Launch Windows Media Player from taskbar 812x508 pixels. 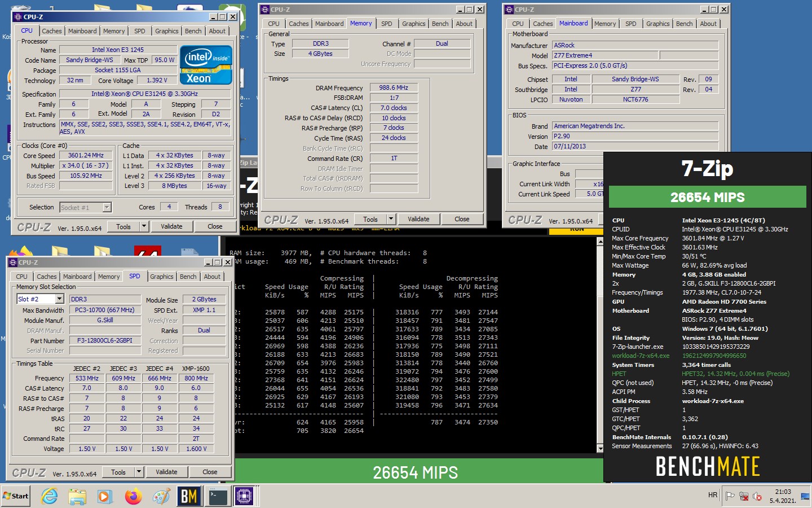pos(105,496)
